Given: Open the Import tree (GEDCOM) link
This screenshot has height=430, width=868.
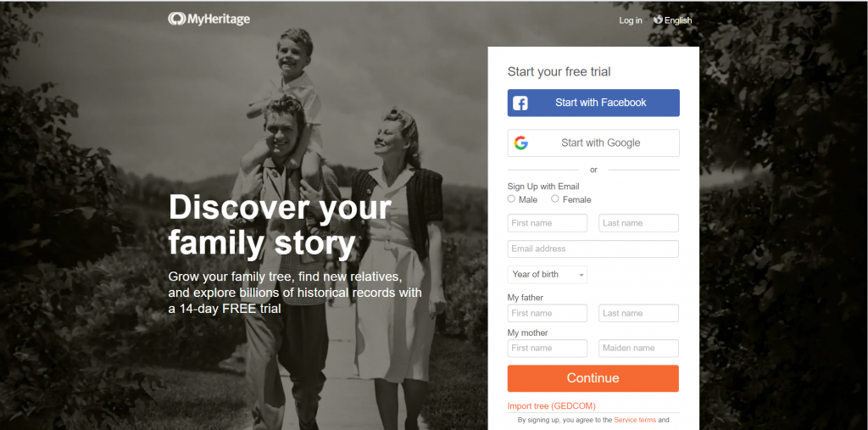Looking at the screenshot, I should tap(551, 406).
